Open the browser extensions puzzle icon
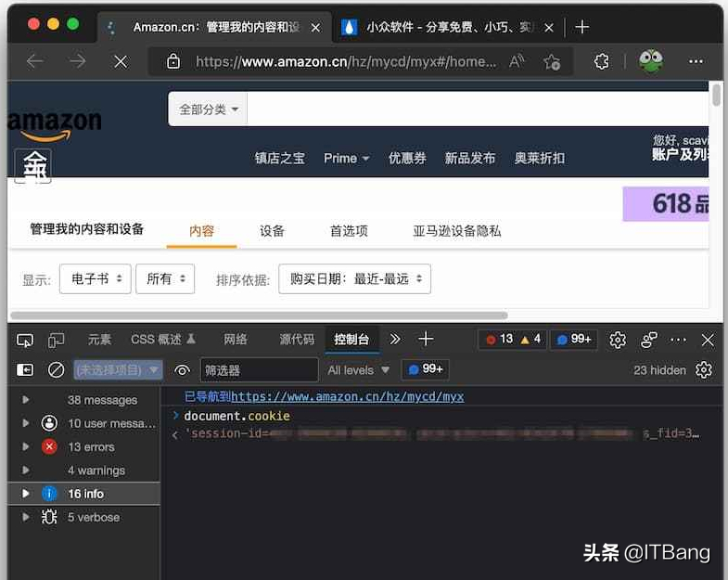This screenshot has width=728, height=580. pyautogui.click(x=601, y=61)
